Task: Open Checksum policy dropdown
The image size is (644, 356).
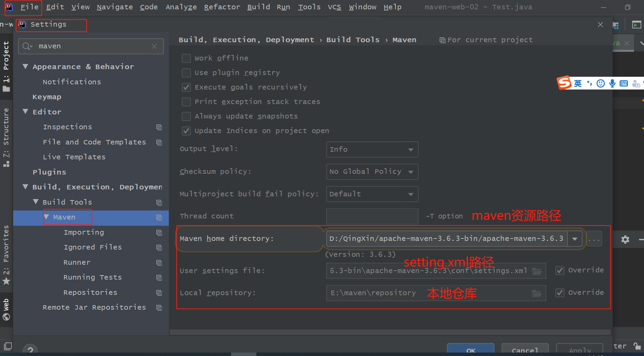Action: click(x=372, y=172)
